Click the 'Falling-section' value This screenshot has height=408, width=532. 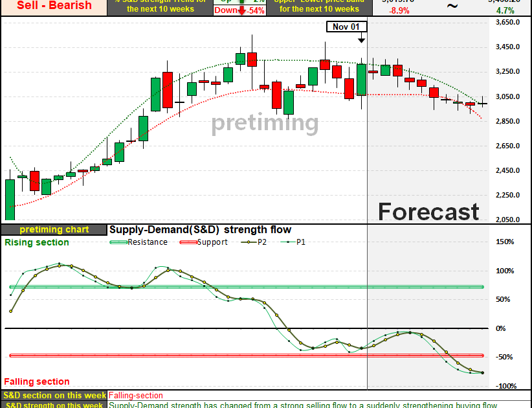pyautogui.click(x=136, y=396)
